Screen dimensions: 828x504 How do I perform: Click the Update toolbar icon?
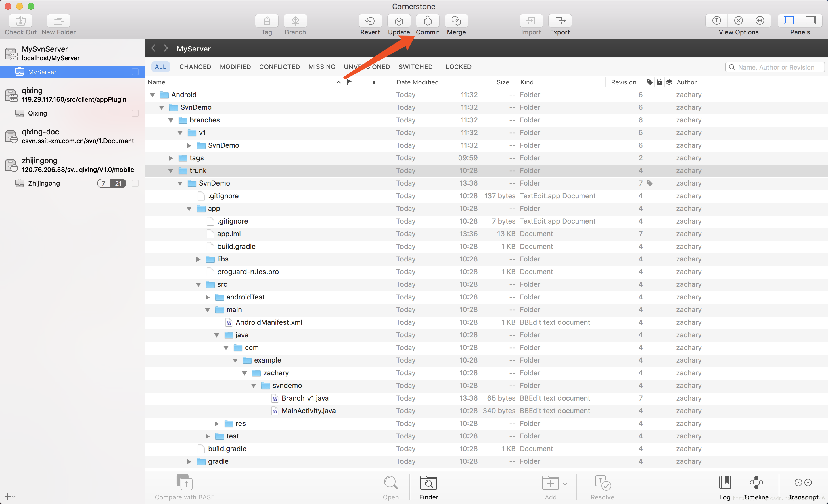pyautogui.click(x=399, y=21)
